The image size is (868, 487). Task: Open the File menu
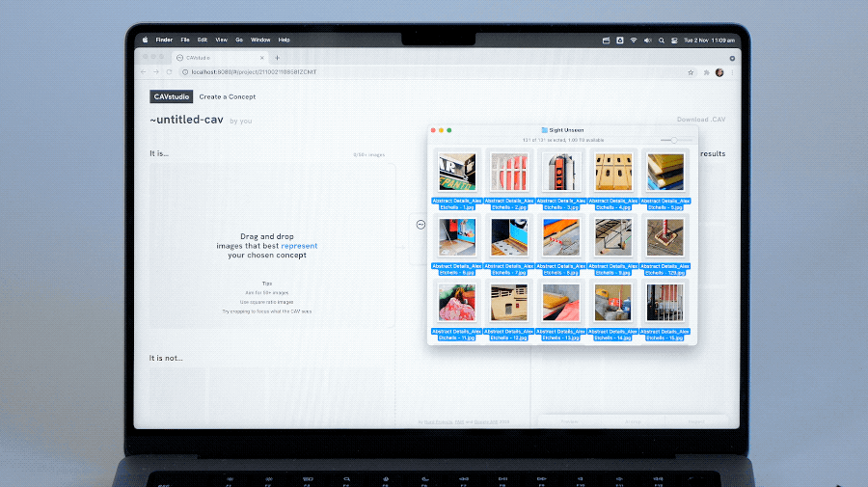[x=185, y=40]
